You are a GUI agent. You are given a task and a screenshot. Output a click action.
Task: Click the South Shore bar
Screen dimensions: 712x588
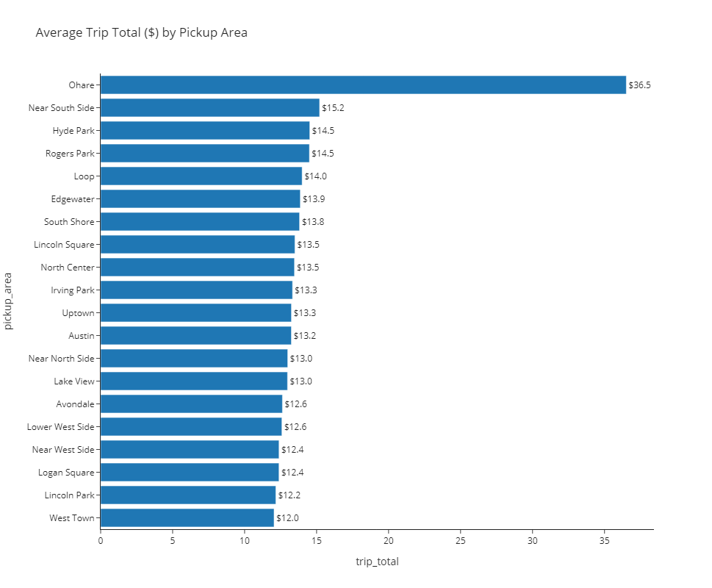pos(199,222)
